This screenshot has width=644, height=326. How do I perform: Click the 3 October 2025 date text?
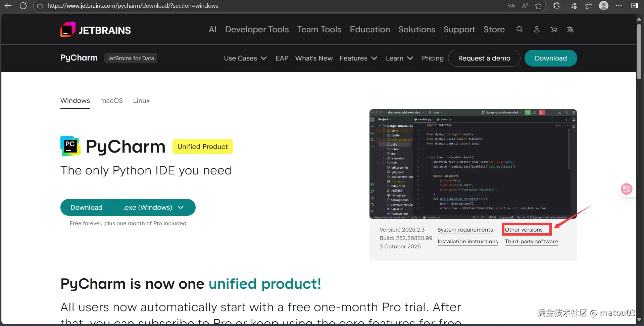[400, 247]
